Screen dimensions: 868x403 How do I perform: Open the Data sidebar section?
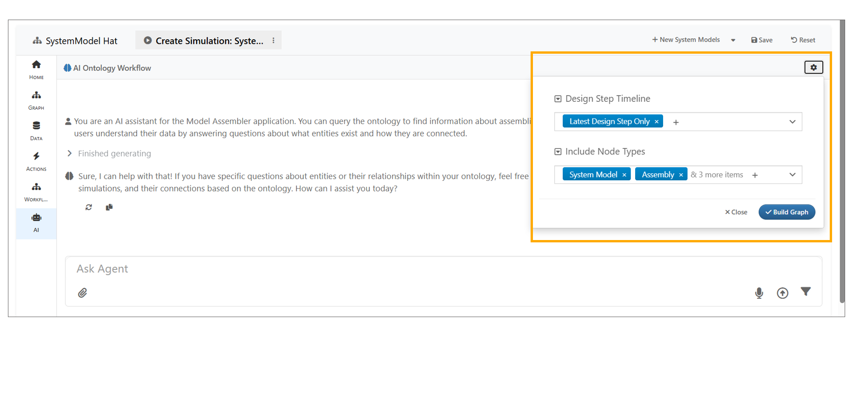tap(36, 131)
